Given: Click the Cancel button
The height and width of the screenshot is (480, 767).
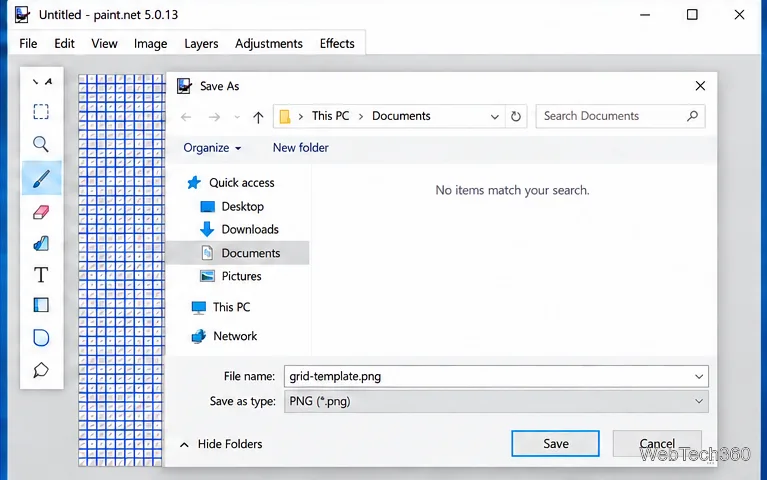Looking at the screenshot, I should click(x=657, y=443).
